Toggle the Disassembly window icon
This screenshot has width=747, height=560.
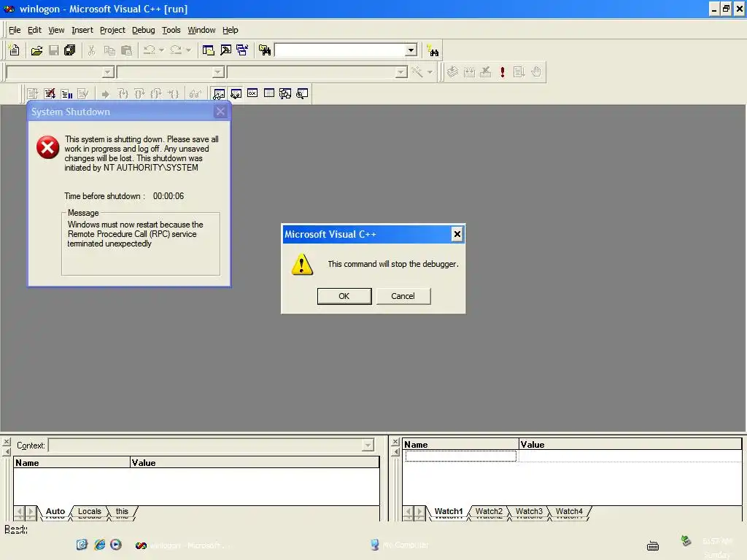[302, 93]
